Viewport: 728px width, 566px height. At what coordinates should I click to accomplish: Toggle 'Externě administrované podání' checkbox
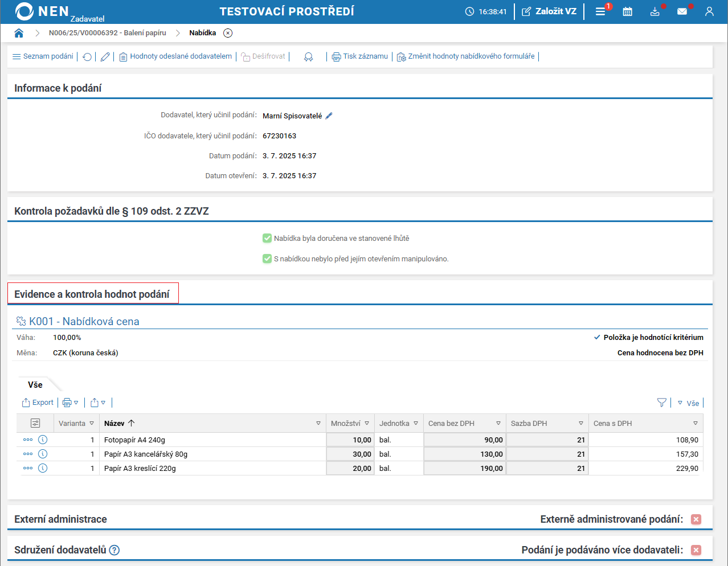click(696, 519)
